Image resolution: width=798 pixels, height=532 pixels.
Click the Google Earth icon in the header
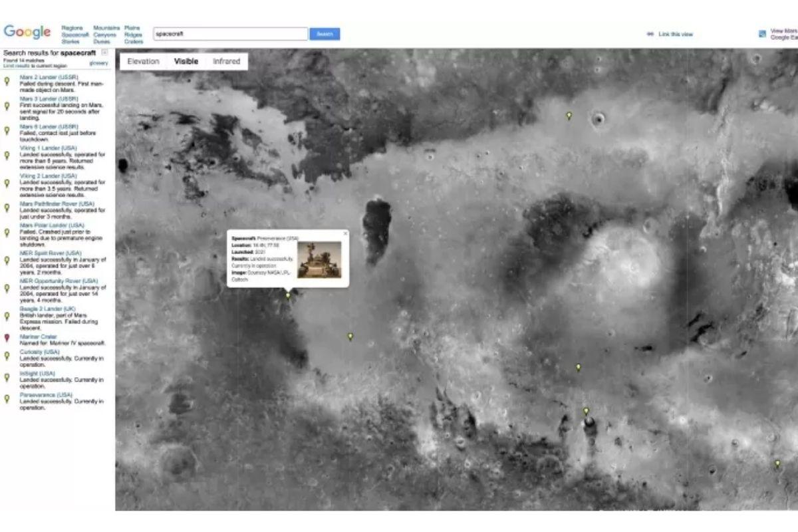(762, 34)
